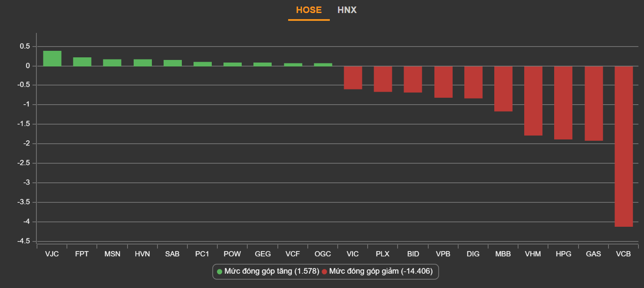Select the FPT green bar
Screen dimensions: 644x288
click(82, 62)
